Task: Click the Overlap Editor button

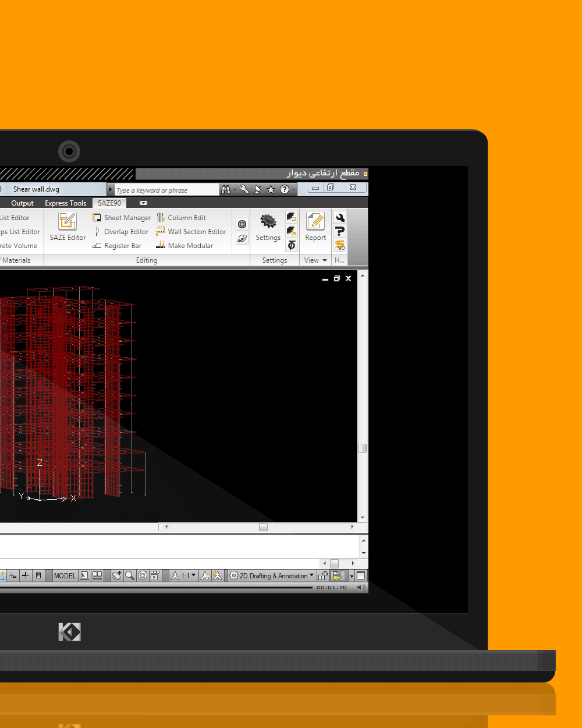Action: click(x=121, y=232)
